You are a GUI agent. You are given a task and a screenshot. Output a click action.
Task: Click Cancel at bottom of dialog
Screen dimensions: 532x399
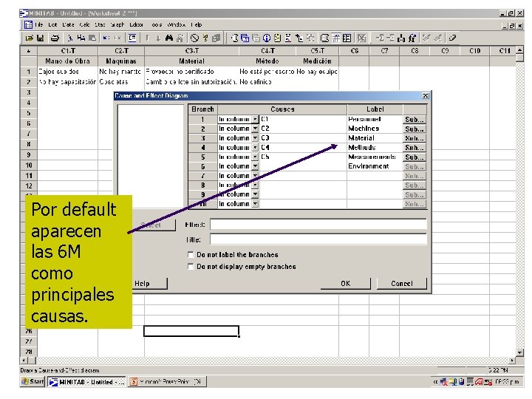coord(402,283)
